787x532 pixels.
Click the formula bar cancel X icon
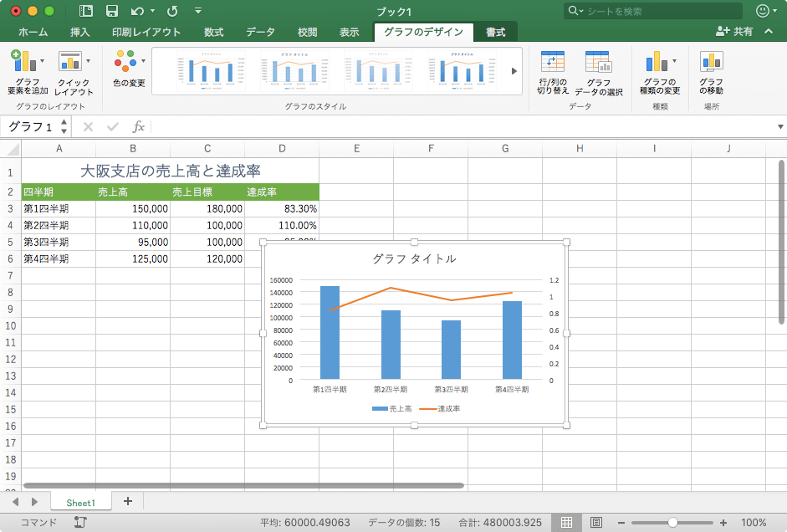[x=88, y=126]
